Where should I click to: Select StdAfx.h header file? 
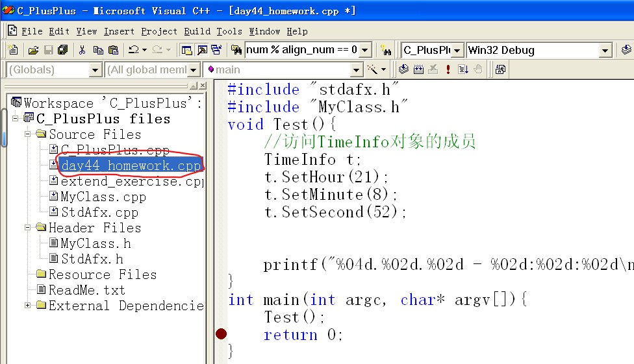point(92,258)
